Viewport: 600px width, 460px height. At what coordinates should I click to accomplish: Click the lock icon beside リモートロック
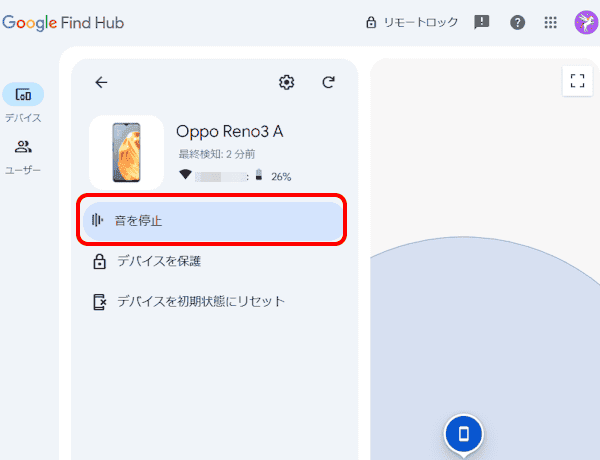pyautogui.click(x=372, y=22)
